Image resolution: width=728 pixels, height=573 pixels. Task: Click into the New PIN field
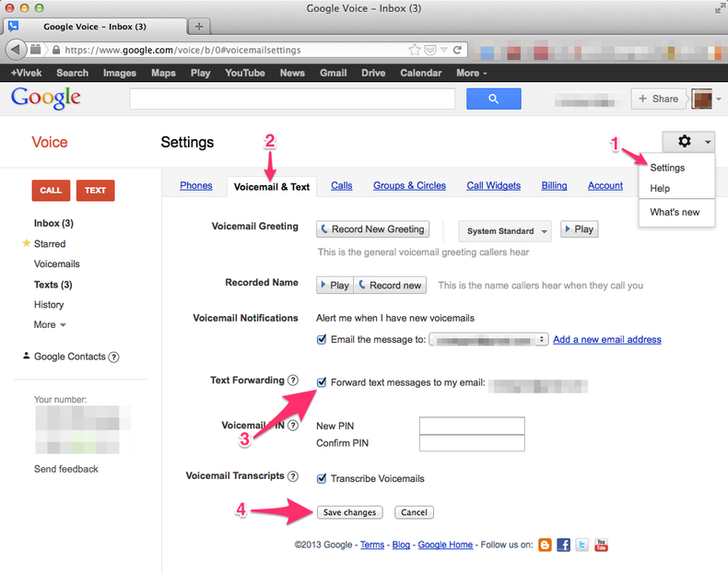pyautogui.click(x=472, y=426)
